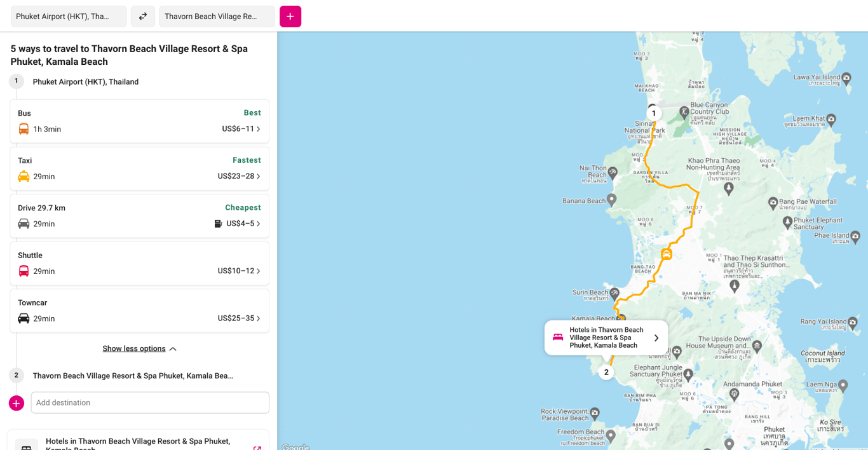Click map marker number 2 at destination
Screen dimensions: 868x450
pyautogui.click(x=606, y=372)
